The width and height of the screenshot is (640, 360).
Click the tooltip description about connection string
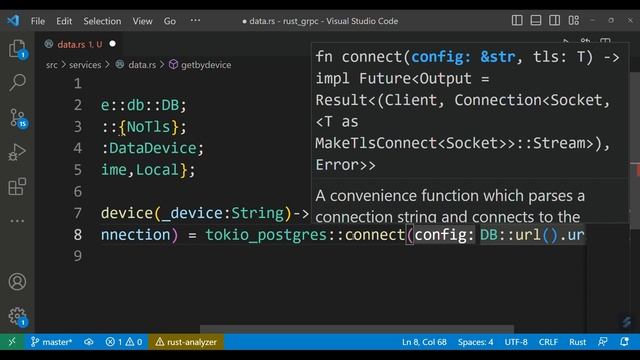[x=449, y=206]
